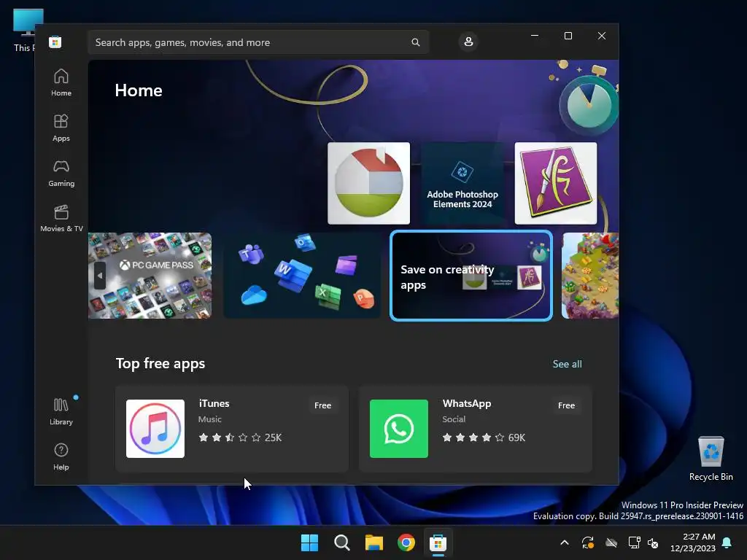This screenshot has width=747, height=560.
Task: Click the sync refresh tray icon
Action: click(588, 542)
